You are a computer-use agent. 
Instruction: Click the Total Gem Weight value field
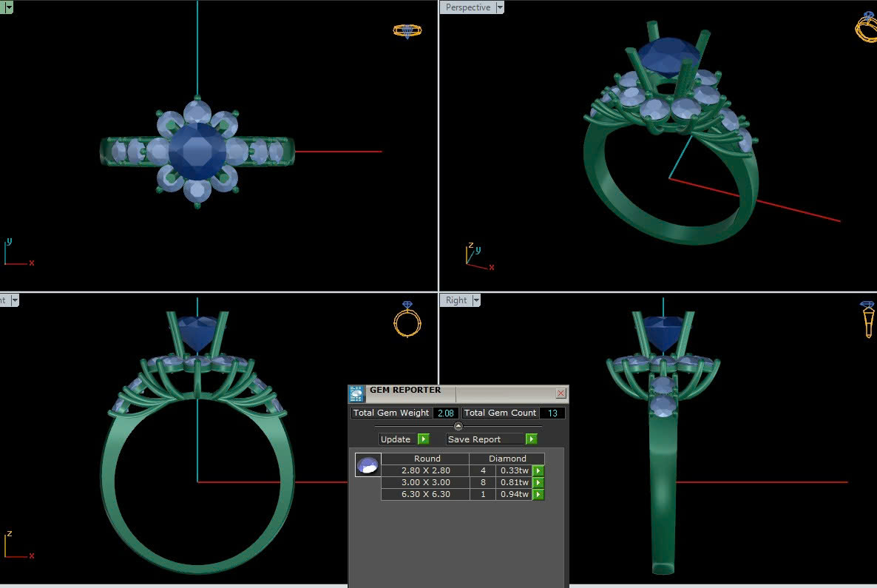[446, 413]
